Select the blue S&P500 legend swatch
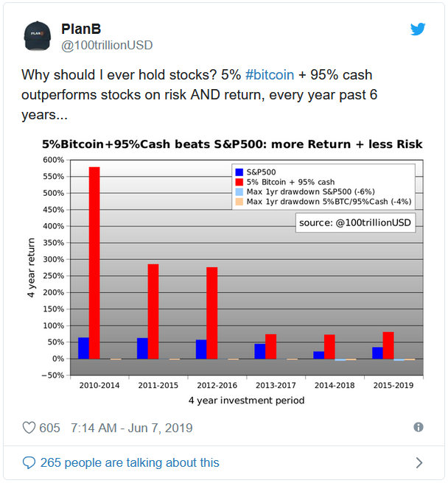Screen dimensions: 448x483 pos(239,172)
